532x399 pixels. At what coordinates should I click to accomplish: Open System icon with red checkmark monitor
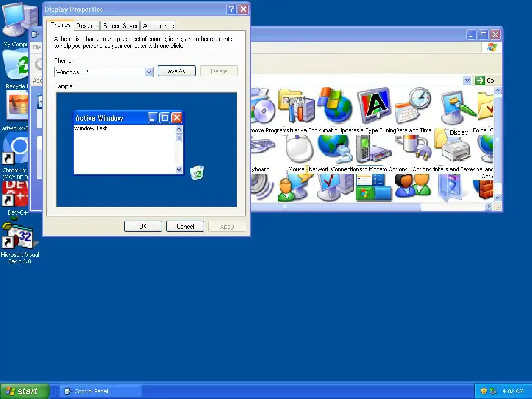pyautogui.click(x=336, y=187)
